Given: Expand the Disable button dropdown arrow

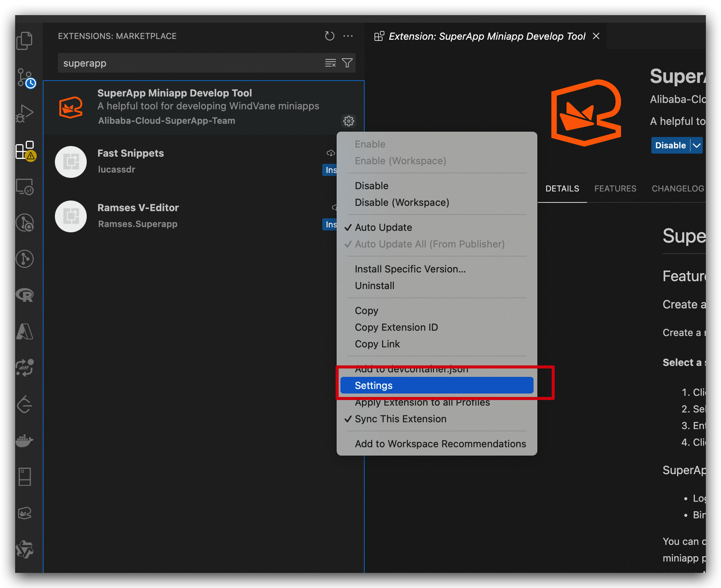Looking at the screenshot, I should coord(696,146).
